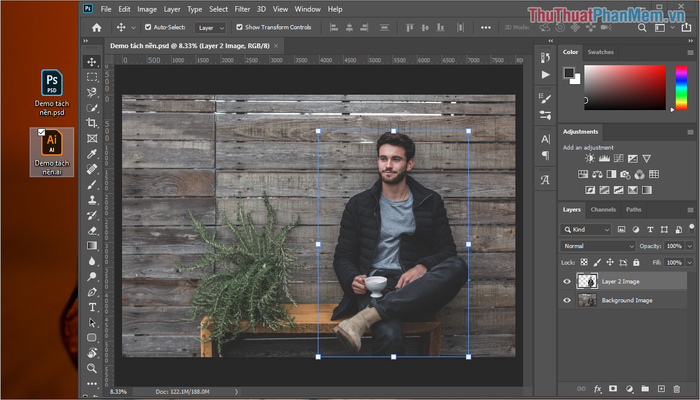Select the Blur tool
Image resolution: width=700 pixels, height=400 pixels.
92,261
